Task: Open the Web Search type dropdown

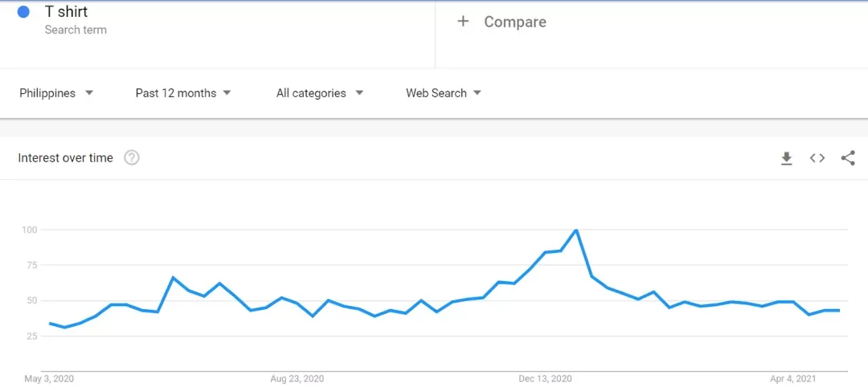Action: pyautogui.click(x=444, y=93)
